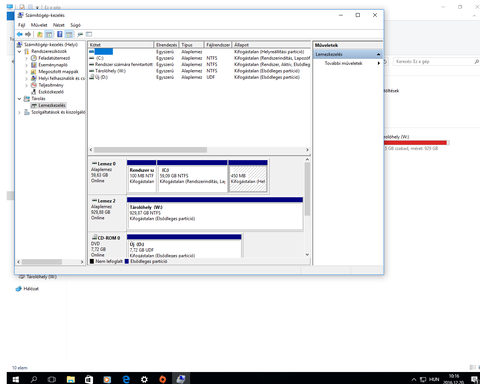Open File Explorer from the taskbar

71,379
